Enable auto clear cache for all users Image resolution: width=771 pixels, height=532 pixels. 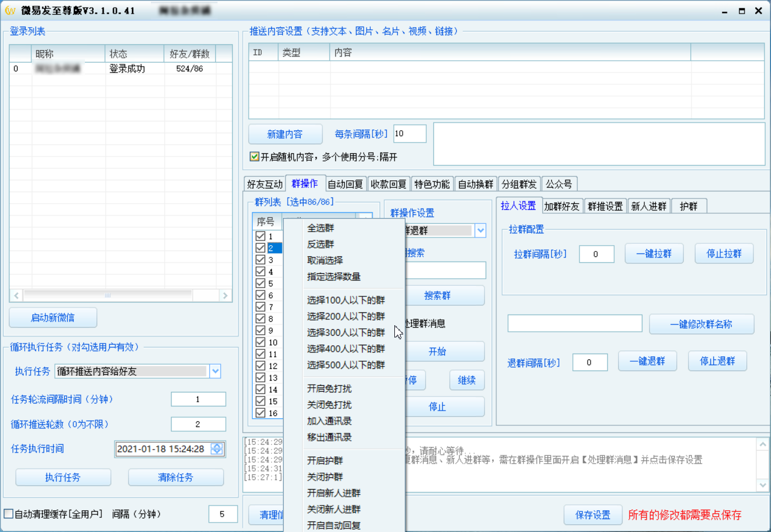pos(9,514)
